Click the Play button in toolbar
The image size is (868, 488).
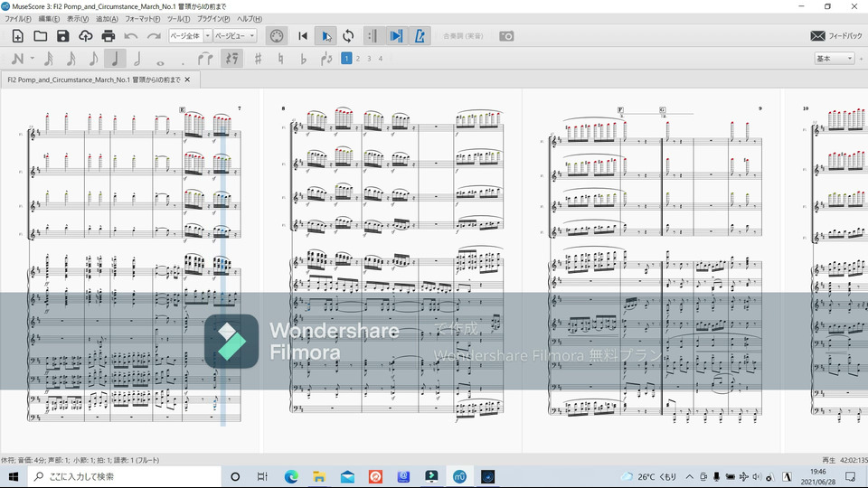(326, 36)
